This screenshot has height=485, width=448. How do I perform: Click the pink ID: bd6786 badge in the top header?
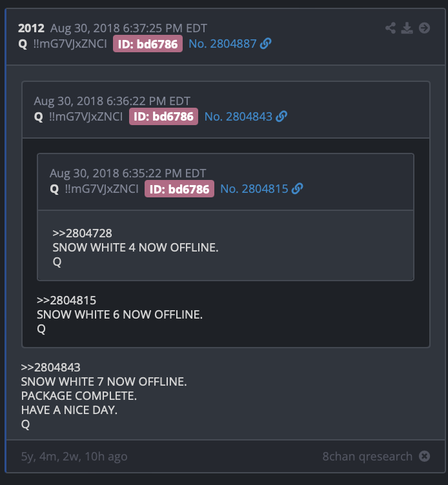(x=148, y=44)
